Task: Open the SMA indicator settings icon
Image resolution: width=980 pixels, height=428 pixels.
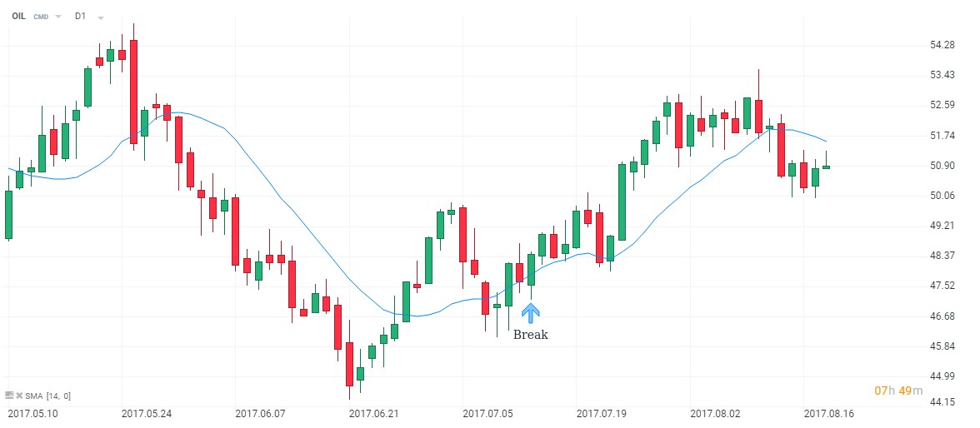Action: (x=7, y=396)
